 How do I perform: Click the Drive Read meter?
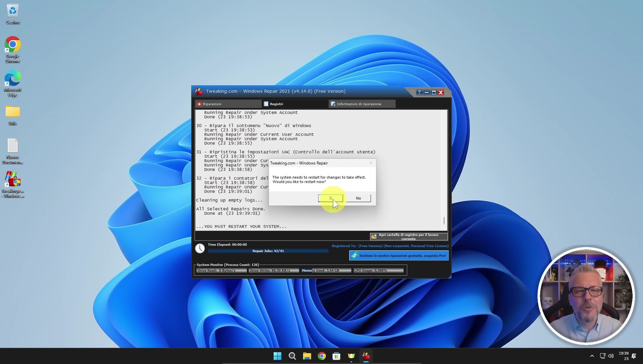click(x=221, y=271)
